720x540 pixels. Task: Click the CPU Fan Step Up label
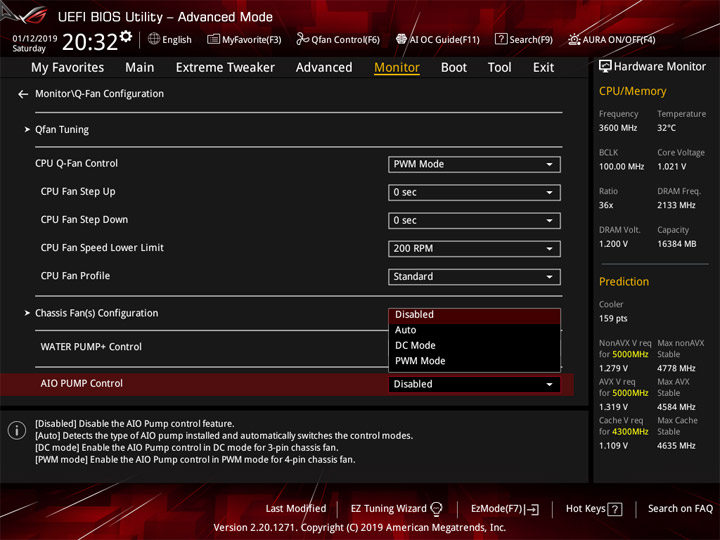click(78, 191)
